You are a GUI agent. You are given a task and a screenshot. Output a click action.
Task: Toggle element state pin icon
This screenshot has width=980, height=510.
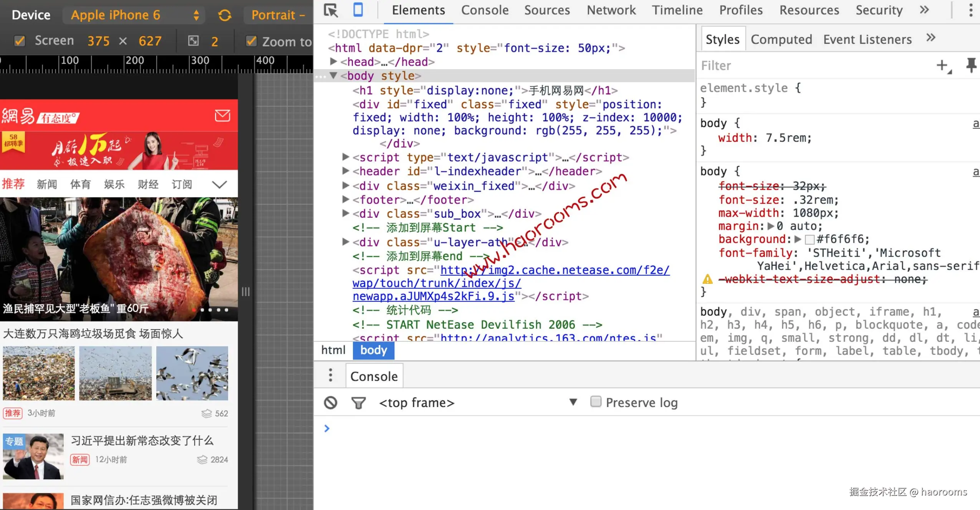tap(971, 65)
